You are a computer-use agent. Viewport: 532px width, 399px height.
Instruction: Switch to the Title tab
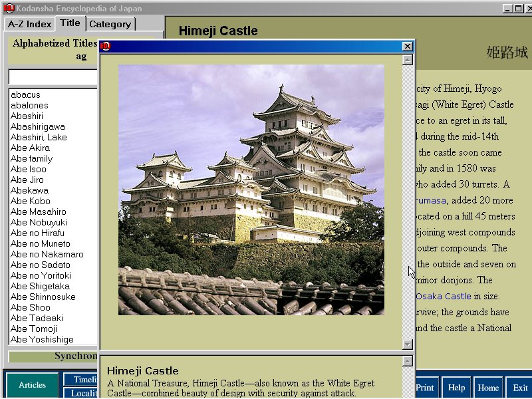(70, 23)
